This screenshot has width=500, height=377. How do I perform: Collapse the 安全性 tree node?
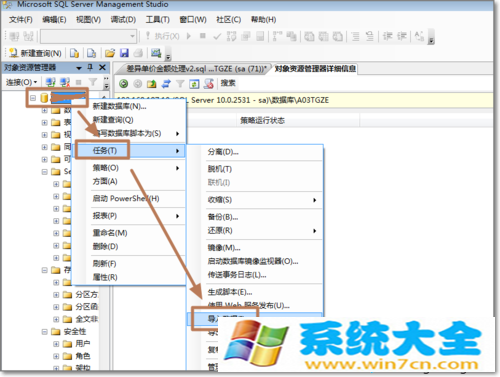(44, 332)
